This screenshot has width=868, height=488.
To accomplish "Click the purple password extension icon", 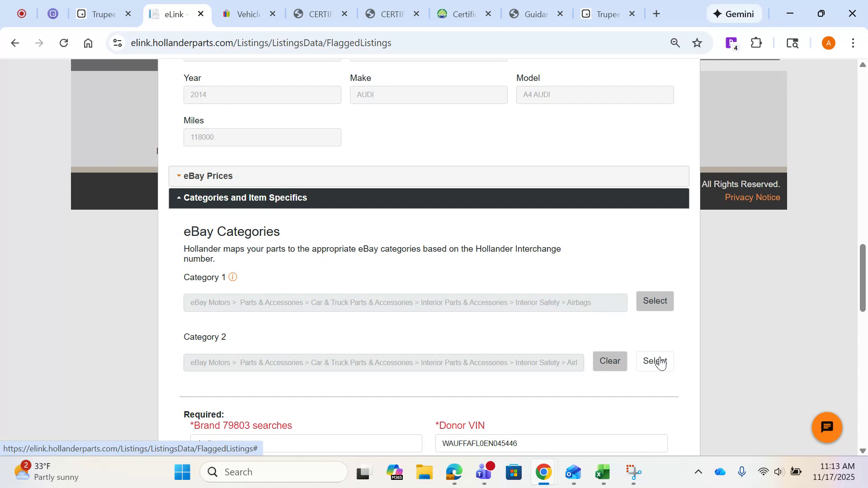I will [731, 42].
